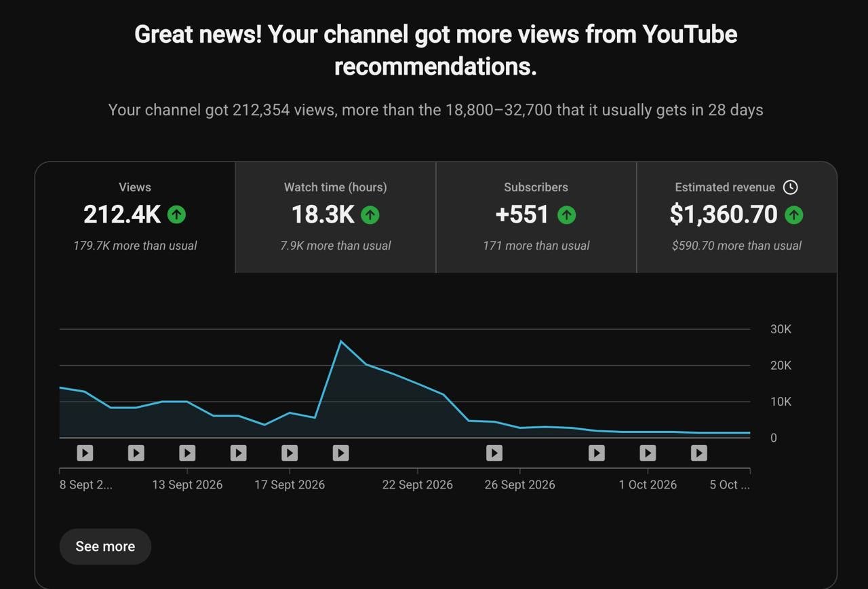Click the green up arrow beside $1,360.70 revenue
The height and width of the screenshot is (589, 868).
coord(793,215)
